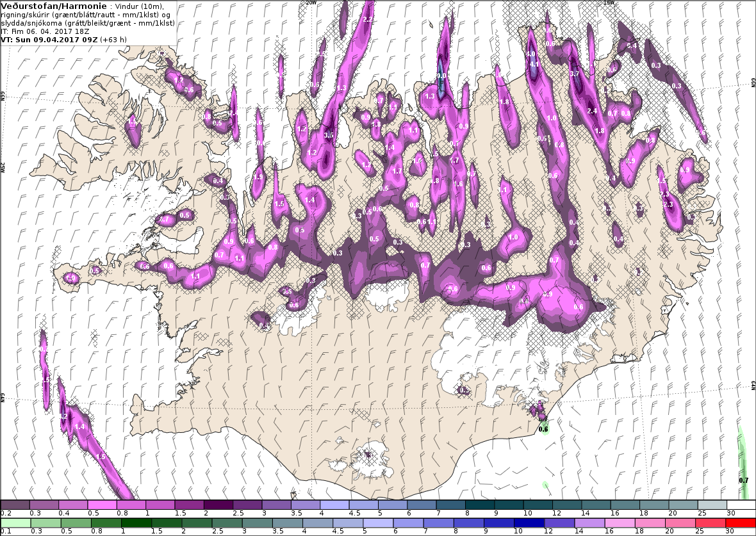This screenshot has height=536, width=756.
Task: Click the 3.7 precipitation value on map
Action: click(574, 74)
